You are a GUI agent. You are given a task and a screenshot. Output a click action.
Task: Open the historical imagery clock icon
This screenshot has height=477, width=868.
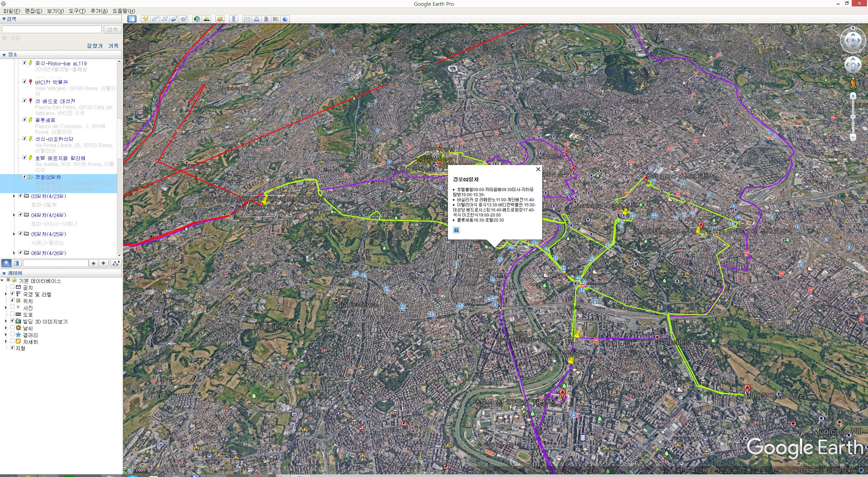tap(197, 19)
